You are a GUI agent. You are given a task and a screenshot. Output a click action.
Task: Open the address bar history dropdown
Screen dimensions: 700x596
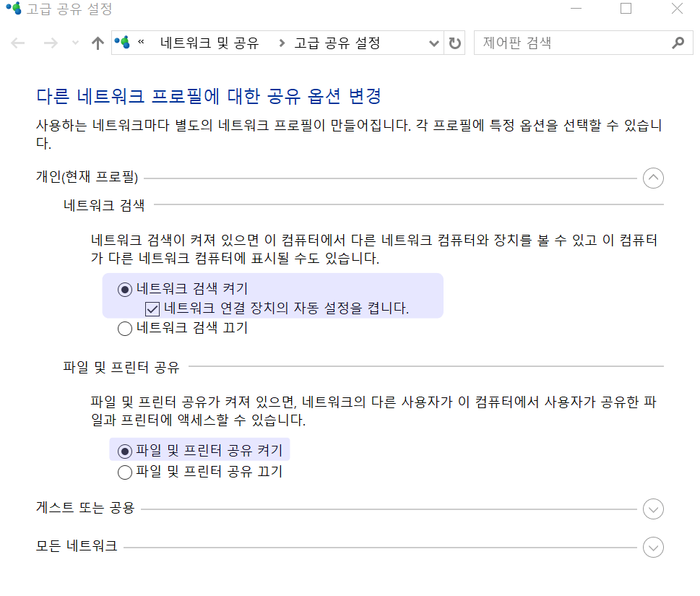point(433,43)
